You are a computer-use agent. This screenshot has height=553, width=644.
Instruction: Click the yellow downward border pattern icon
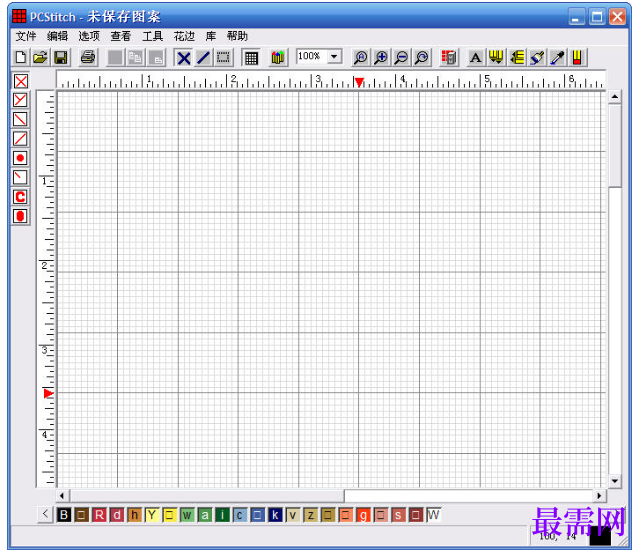point(496,58)
